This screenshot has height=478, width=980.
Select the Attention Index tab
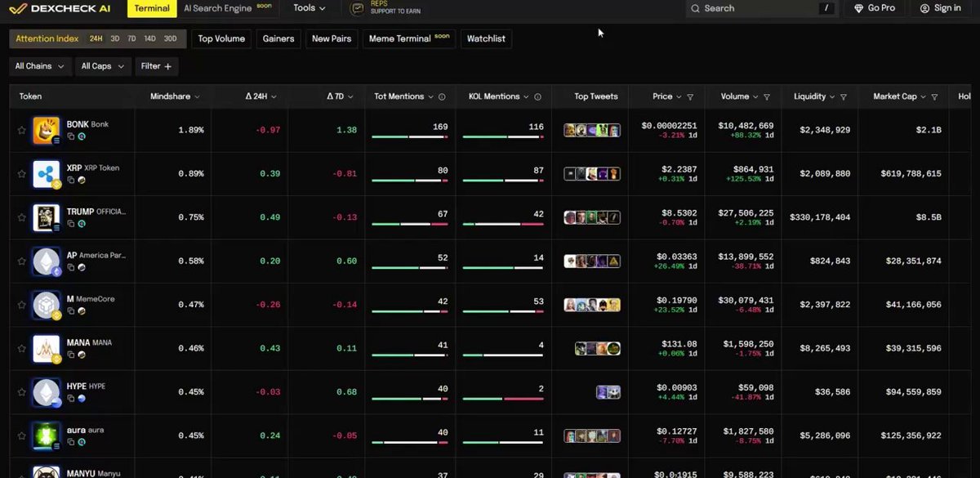[x=47, y=38]
